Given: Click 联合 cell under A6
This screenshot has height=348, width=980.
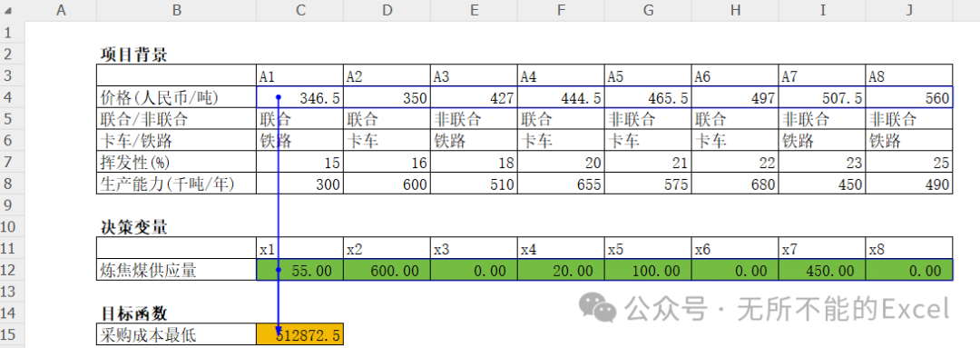Looking at the screenshot, I should pos(734,118).
